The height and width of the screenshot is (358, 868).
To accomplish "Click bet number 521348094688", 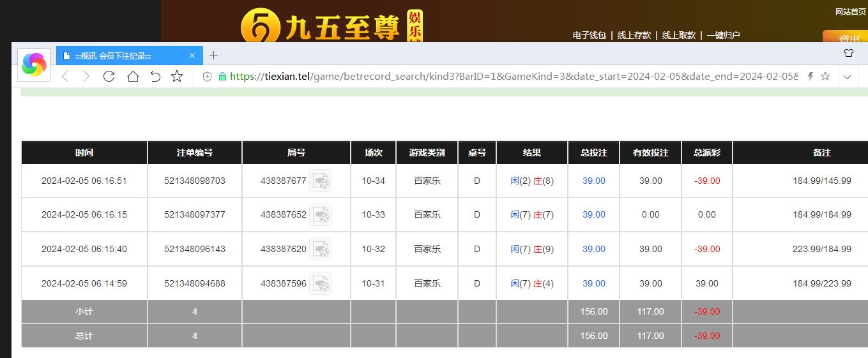I will coord(195,283).
